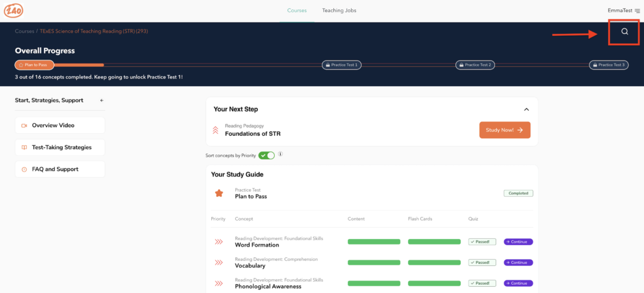Screen dimensions: 644x293
Task: Click the Vocabulary Content progress bar
Action: (374, 262)
